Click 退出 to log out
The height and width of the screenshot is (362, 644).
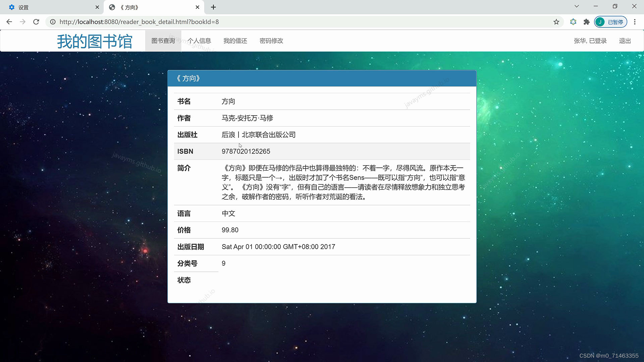point(625,41)
